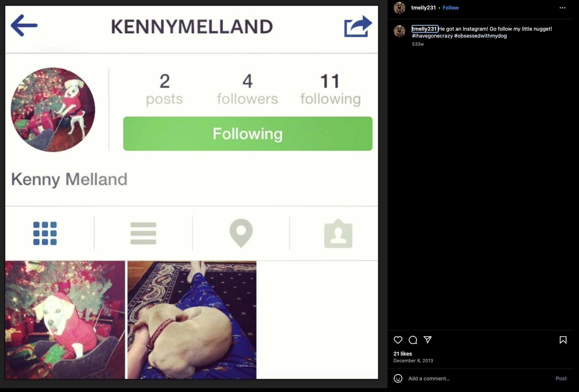Open comments via speech bubble icon
Image resolution: width=579 pixels, height=392 pixels.
(413, 340)
